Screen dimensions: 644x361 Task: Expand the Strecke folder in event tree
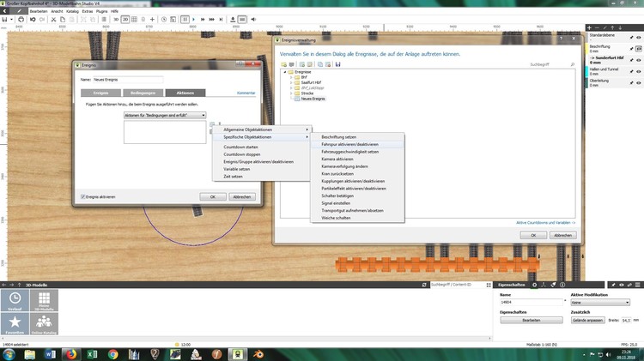pos(291,93)
